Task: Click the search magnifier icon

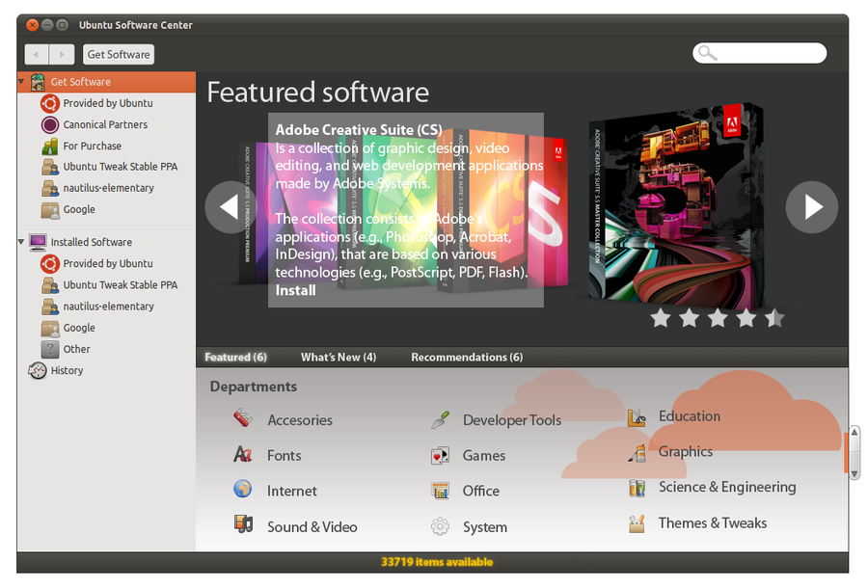Action: click(x=707, y=53)
